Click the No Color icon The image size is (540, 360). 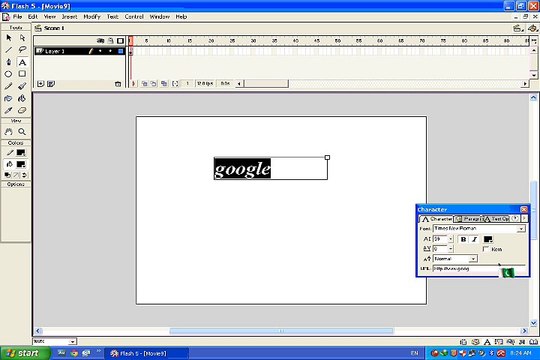pyautogui.click(x=16, y=175)
